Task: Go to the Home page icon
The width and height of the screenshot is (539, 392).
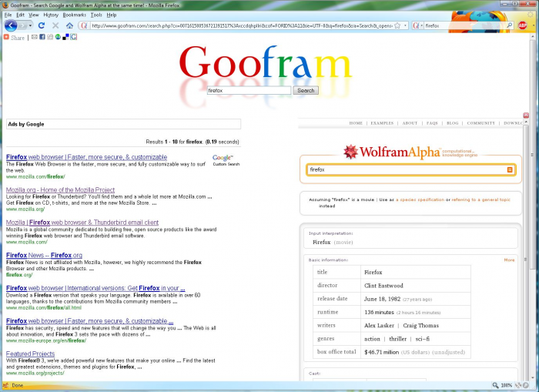Action: pyautogui.click(x=70, y=25)
